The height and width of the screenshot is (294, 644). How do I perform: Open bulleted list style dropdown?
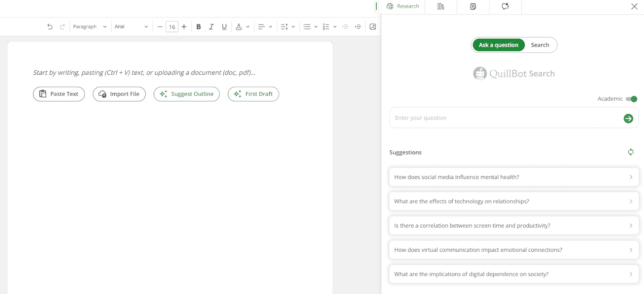(316, 27)
